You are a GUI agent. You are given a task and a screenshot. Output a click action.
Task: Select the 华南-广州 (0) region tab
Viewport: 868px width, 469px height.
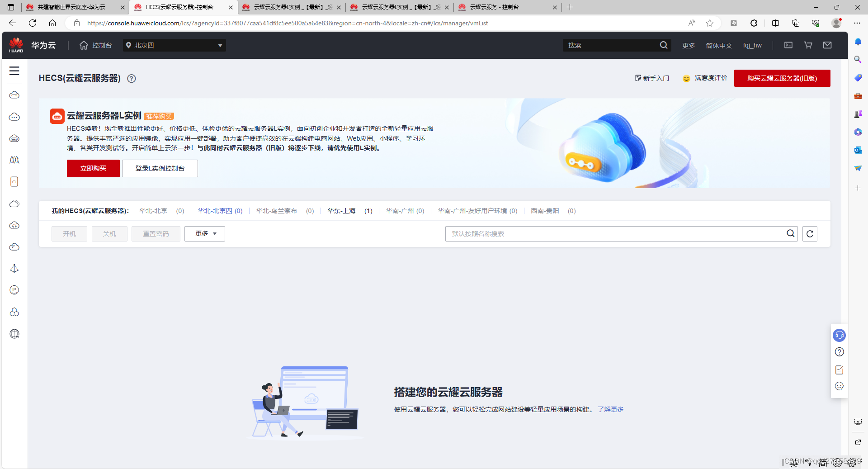(405, 211)
